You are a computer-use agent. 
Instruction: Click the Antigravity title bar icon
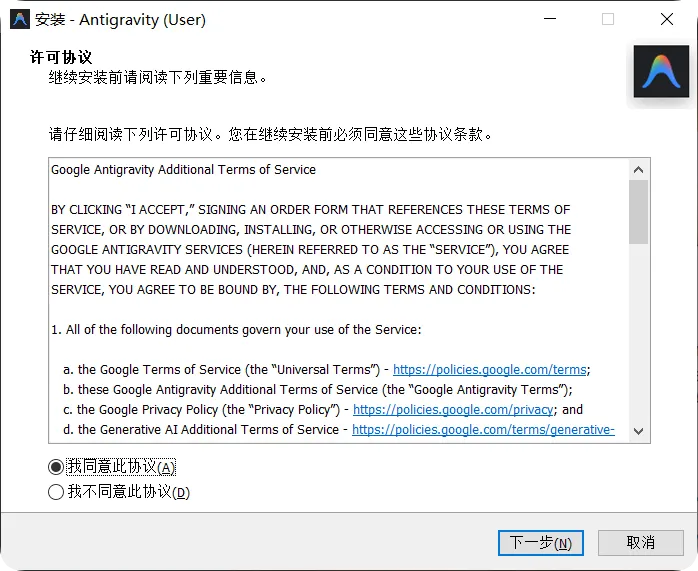tap(20, 20)
